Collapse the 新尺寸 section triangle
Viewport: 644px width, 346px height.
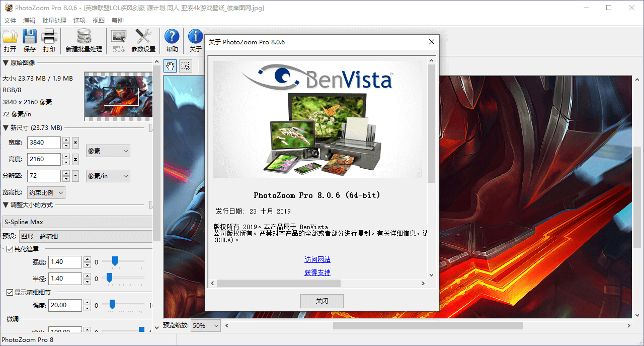click(6, 128)
